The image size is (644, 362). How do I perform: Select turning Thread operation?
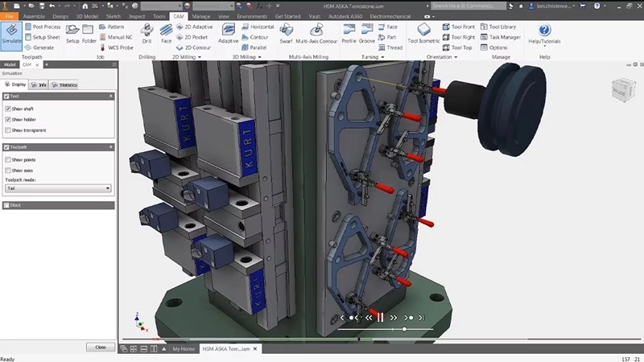pos(390,47)
